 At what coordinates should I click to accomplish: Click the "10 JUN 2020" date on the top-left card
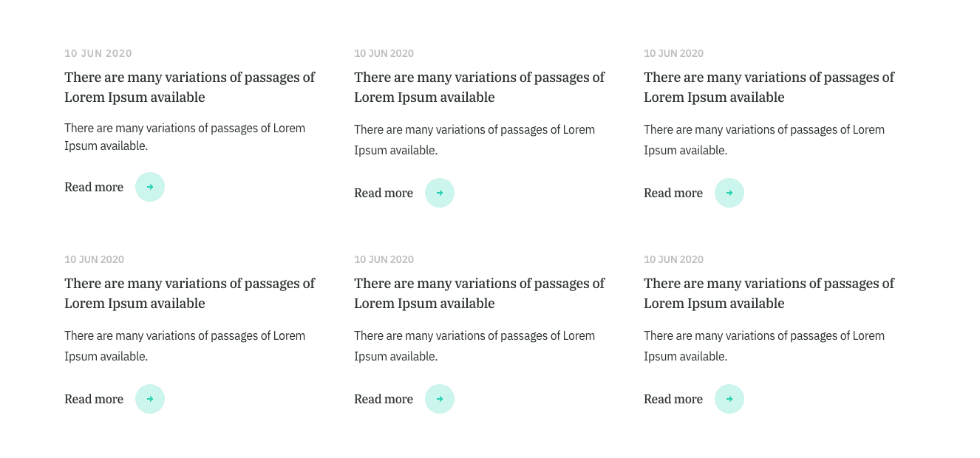(x=98, y=53)
